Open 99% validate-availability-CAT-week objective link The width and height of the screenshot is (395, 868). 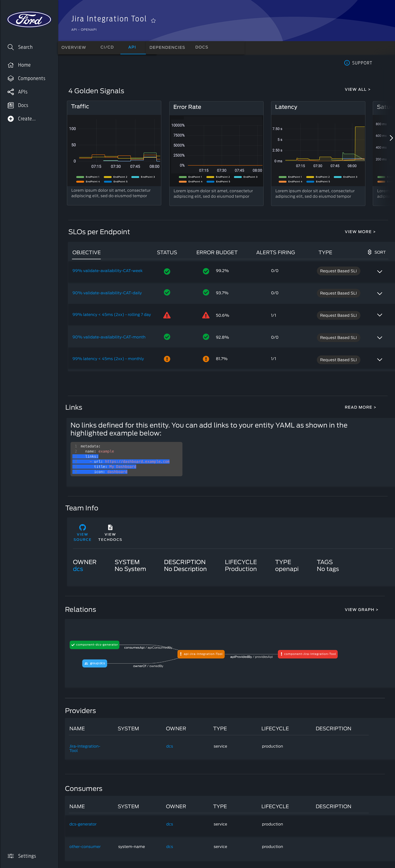(108, 270)
